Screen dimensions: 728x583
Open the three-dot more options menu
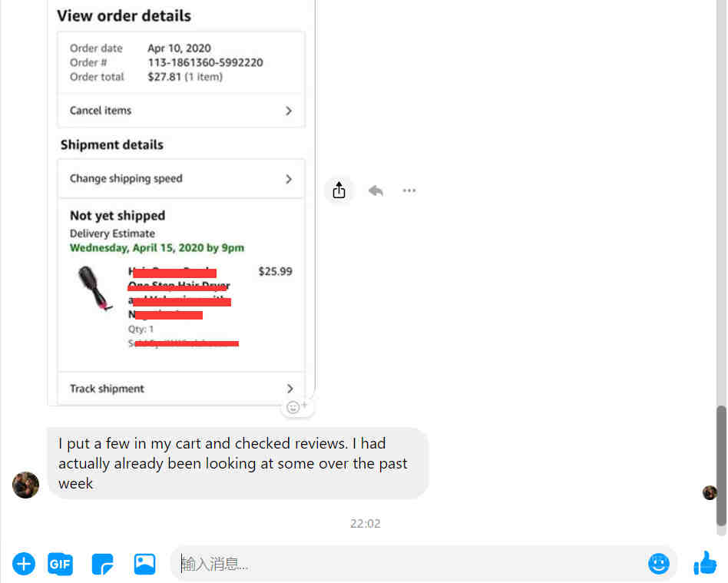[x=409, y=190]
